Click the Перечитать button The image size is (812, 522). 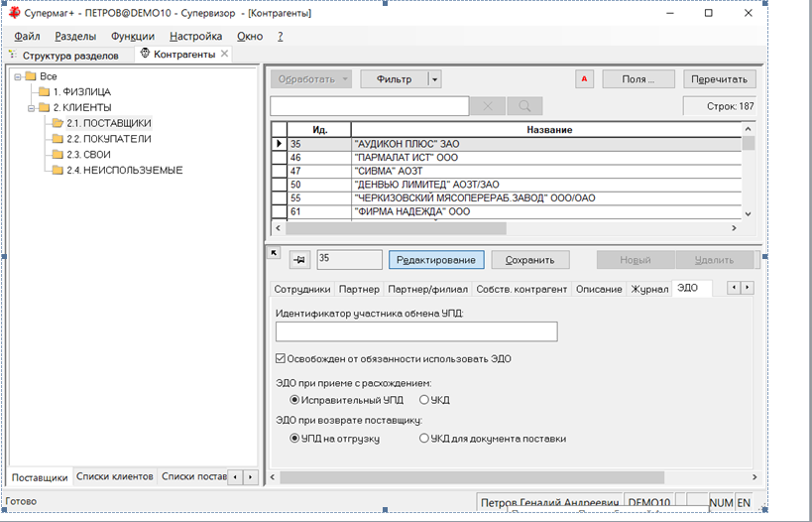[x=720, y=79]
